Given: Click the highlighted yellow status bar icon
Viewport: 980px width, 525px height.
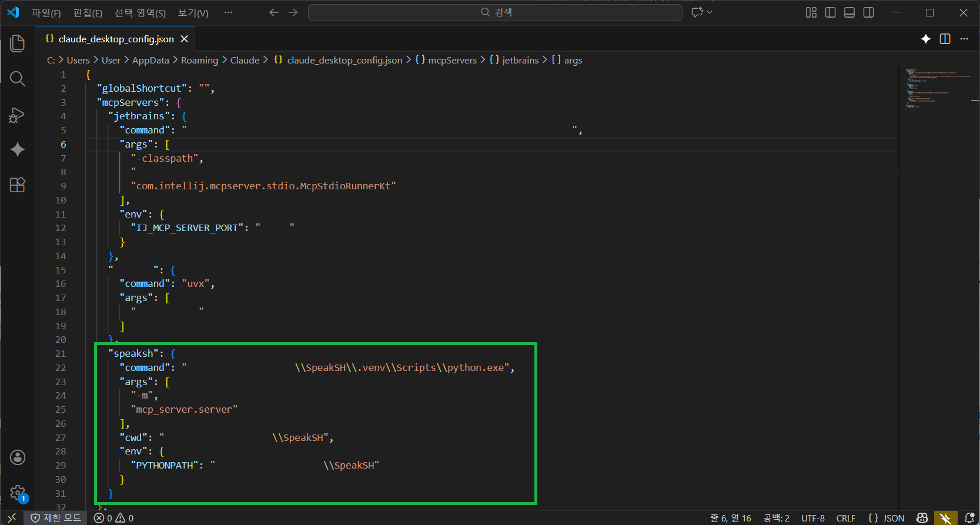Looking at the screenshot, I should pos(945,518).
